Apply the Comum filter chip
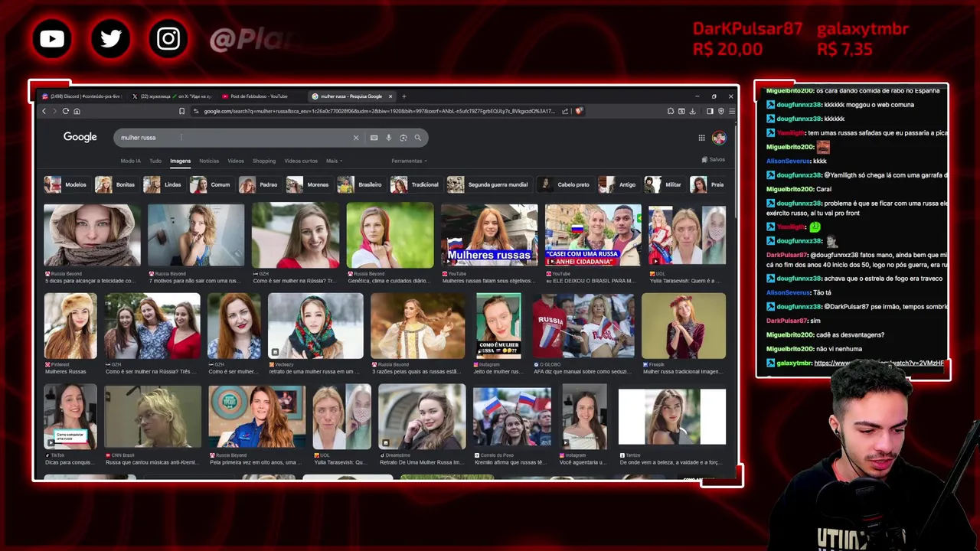Screen dimensions: 980x551 tap(211, 184)
